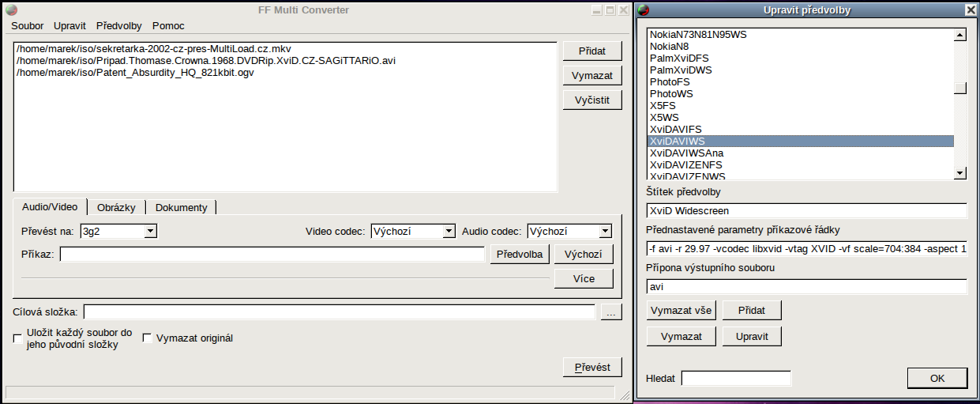Open the Soubor menu
The image size is (980, 404).
[x=28, y=26]
